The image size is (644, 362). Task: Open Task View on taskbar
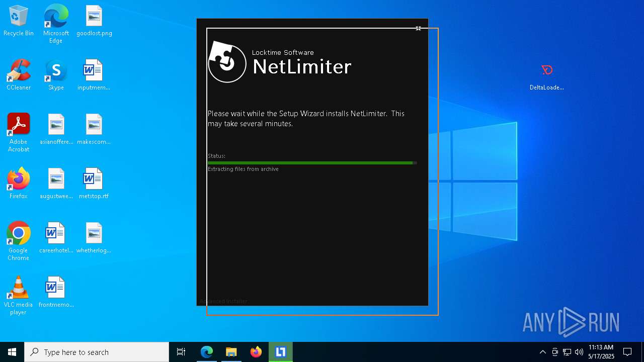(x=181, y=352)
